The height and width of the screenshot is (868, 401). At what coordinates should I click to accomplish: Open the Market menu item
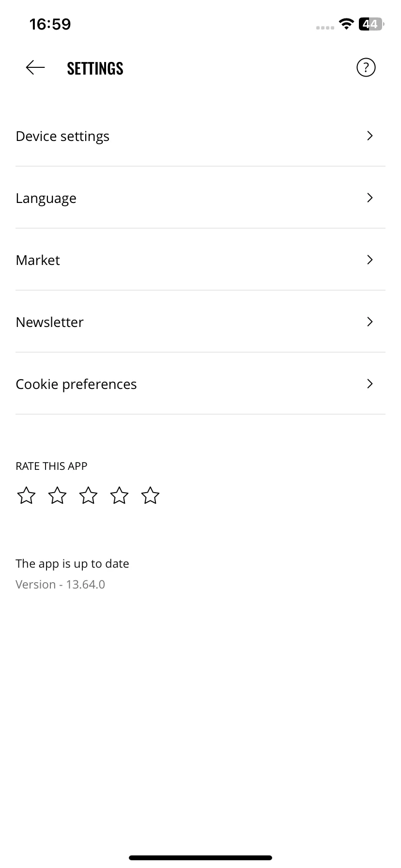coord(200,260)
